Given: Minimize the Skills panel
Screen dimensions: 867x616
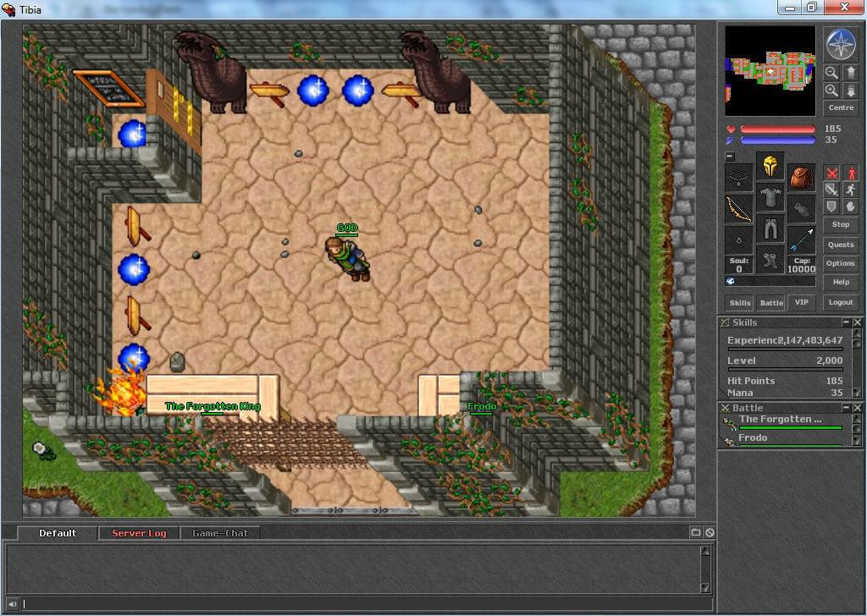Looking at the screenshot, I should [x=846, y=322].
